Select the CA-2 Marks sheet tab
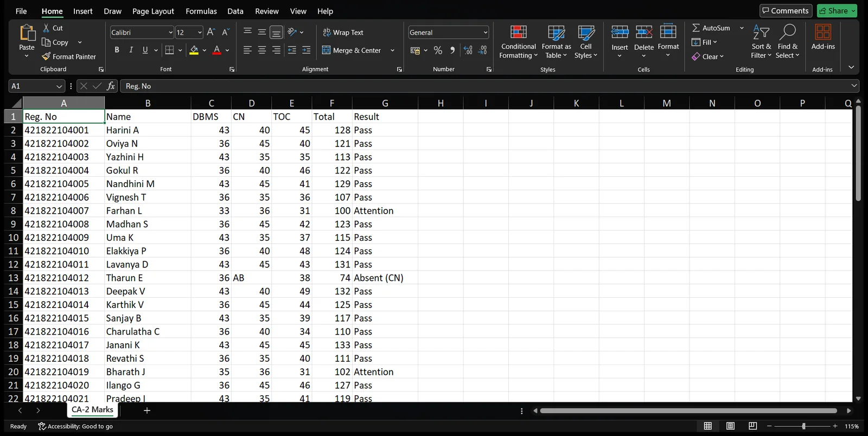 pos(92,410)
